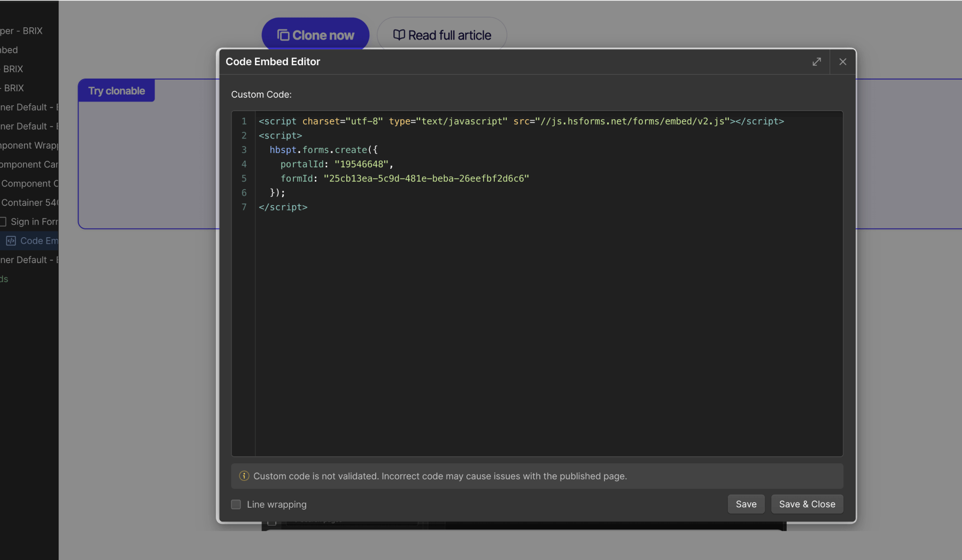The width and height of the screenshot is (962, 560).
Task: Select the Container 54 navigator item
Action: (29, 203)
